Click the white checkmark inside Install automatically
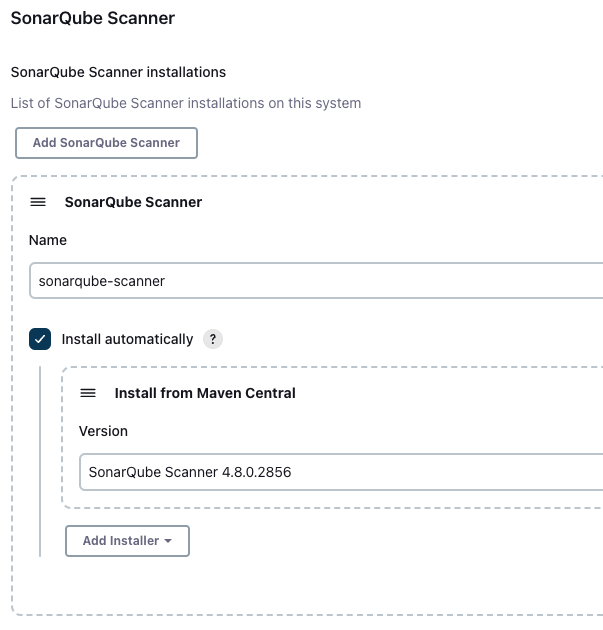The height and width of the screenshot is (630, 603). (x=40, y=340)
